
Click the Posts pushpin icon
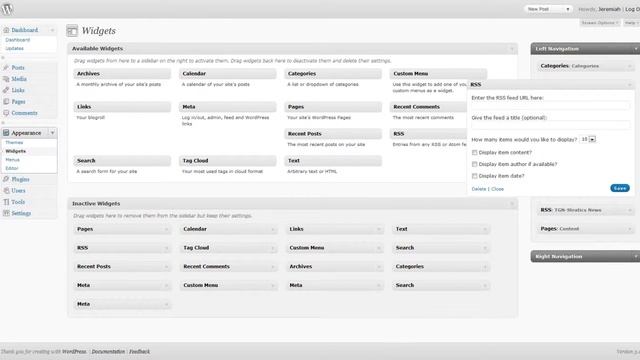[6, 67]
